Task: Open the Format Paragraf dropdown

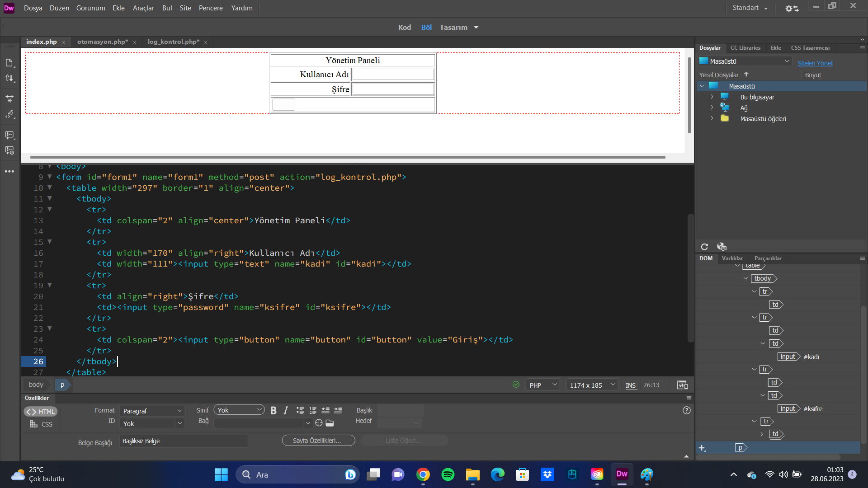Action: point(152,411)
